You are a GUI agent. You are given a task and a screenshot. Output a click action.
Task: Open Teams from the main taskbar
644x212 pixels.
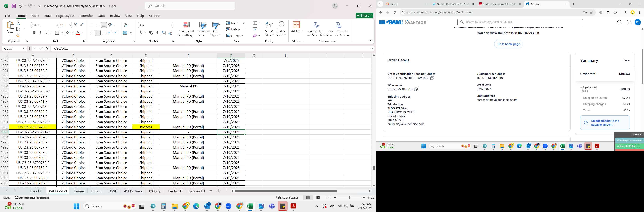(x=272, y=206)
